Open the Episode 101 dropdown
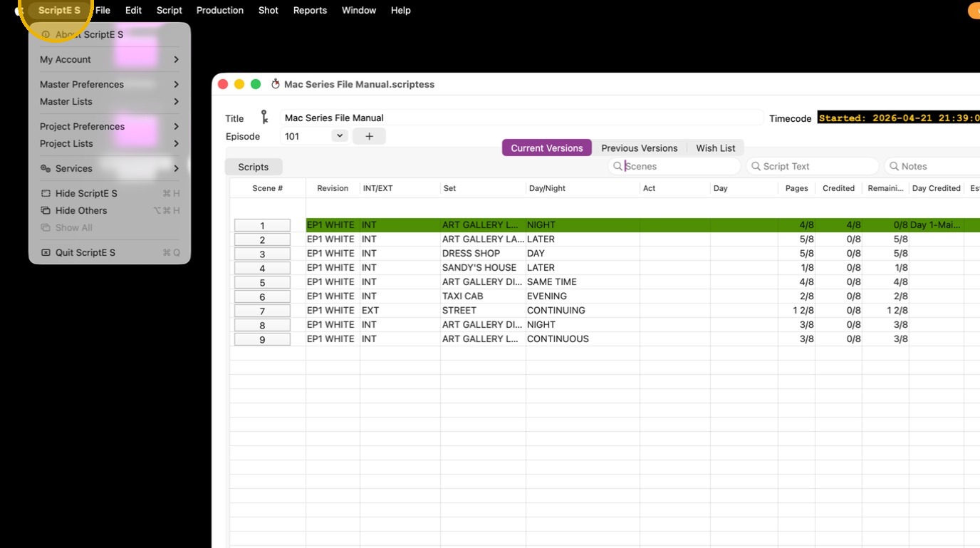Screen dimensions: 980x548 point(339,136)
